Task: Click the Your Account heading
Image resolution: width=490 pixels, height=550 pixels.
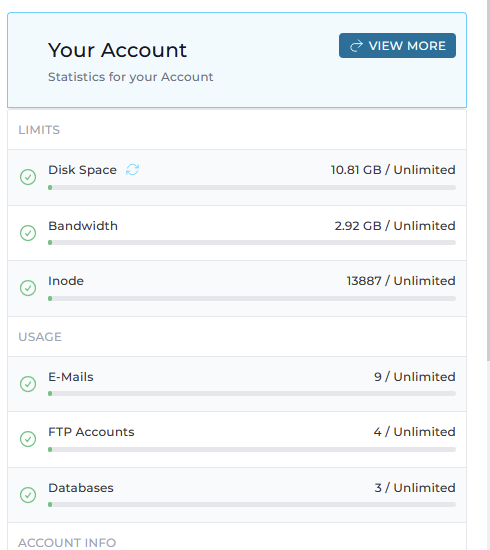Action: 117,50
